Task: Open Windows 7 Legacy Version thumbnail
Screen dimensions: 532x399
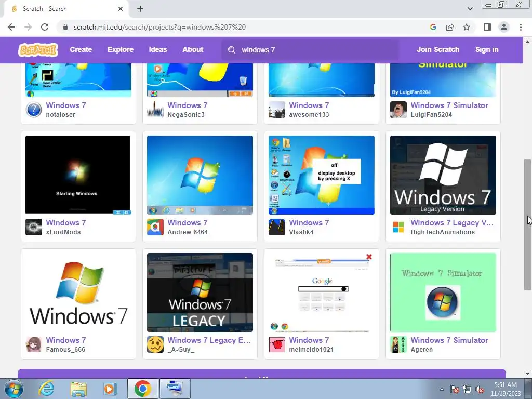Action: click(x=443, y=175)
